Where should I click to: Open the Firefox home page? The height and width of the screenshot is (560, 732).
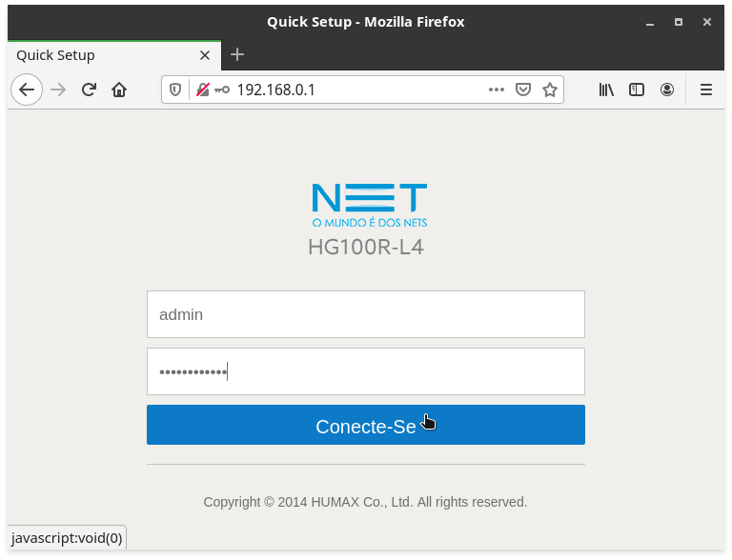click(x=119, y=90)
